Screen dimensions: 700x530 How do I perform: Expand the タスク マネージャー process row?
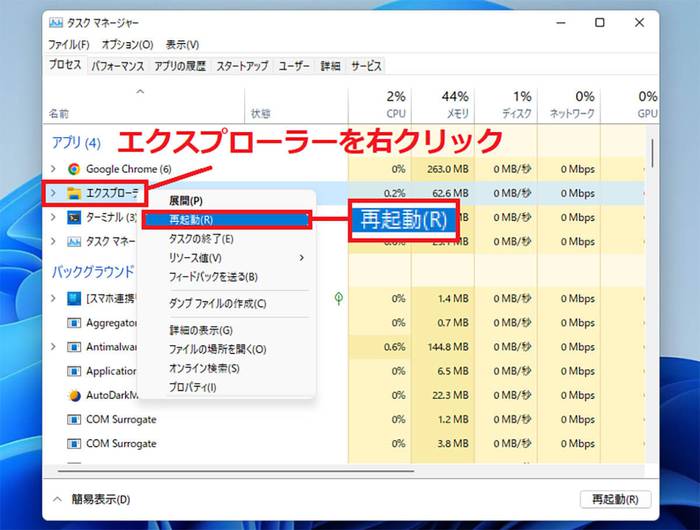(53, 242)
